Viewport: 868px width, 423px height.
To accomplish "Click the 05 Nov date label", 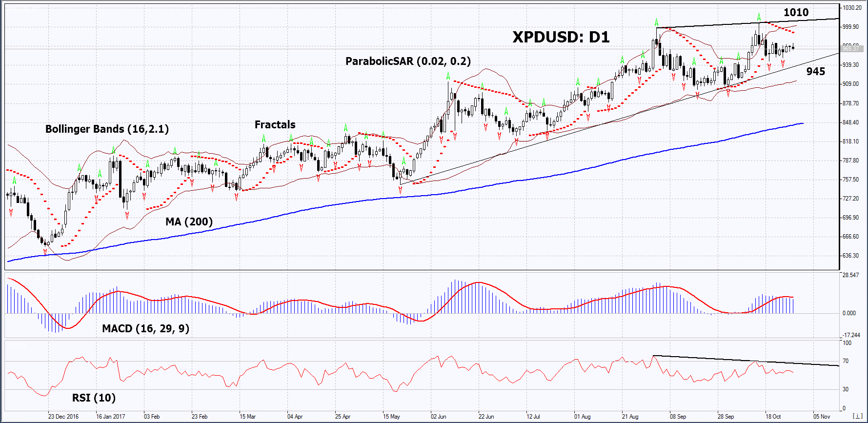I will pyautogui.click(x=821, y=417).
